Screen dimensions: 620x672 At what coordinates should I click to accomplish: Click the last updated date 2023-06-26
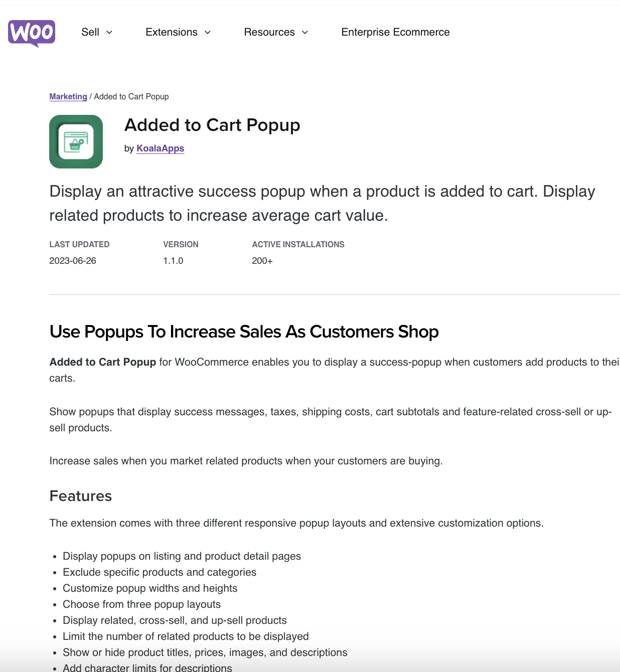click(73, 260)
